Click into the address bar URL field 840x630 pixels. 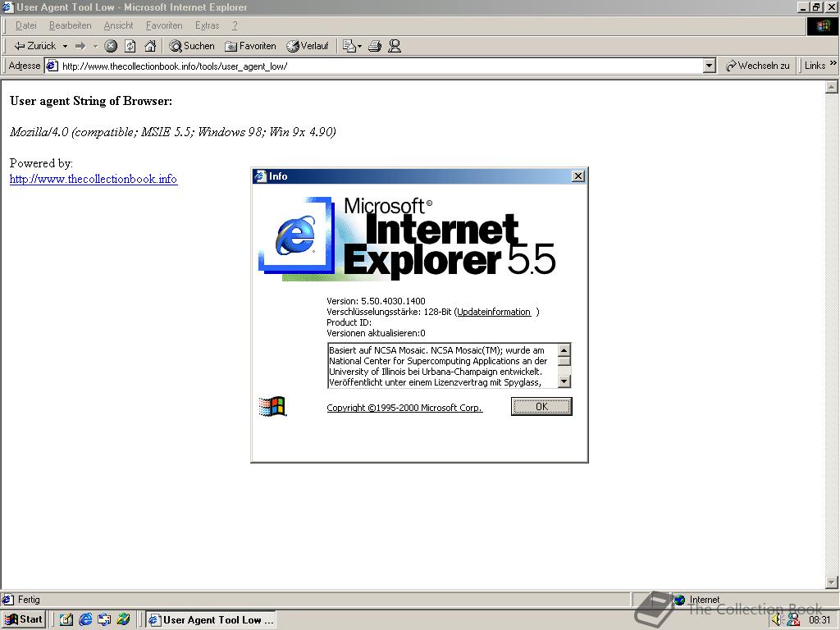381,66
